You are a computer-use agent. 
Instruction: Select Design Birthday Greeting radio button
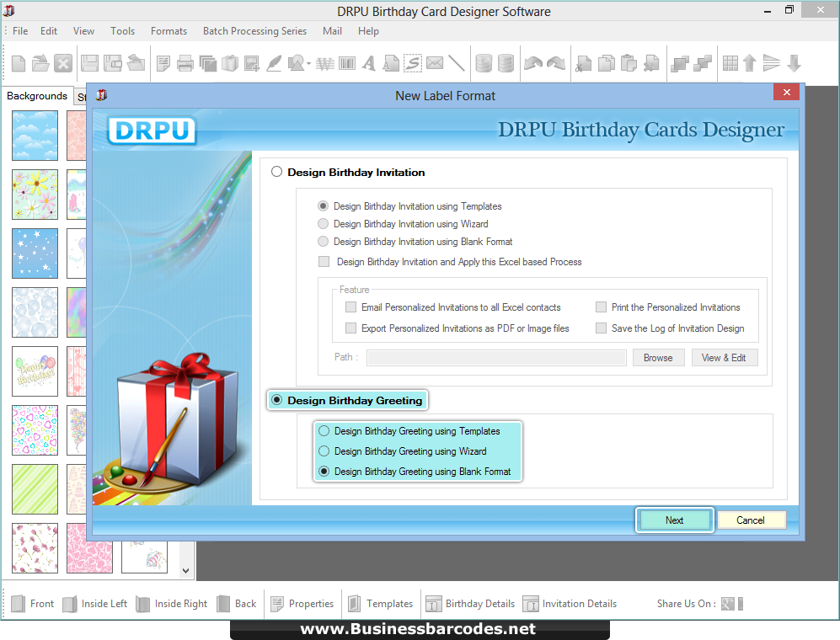276,400
